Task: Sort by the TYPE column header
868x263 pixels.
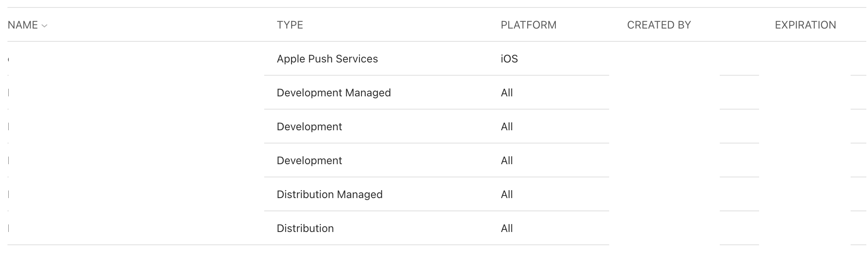Action: pyautogui.click(x=290, y=25)
